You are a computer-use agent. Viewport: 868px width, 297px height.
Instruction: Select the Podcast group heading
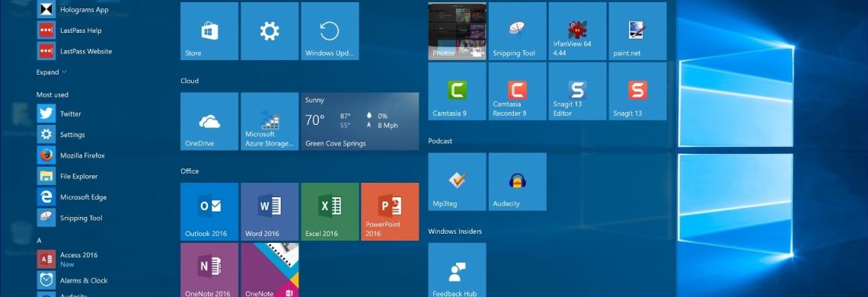point(440,142)
